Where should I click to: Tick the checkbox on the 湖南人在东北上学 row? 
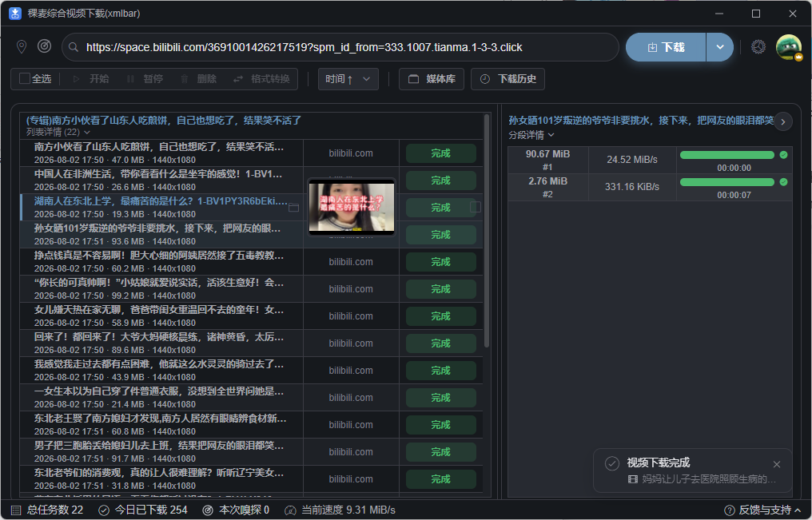click(x=476, y=207)
